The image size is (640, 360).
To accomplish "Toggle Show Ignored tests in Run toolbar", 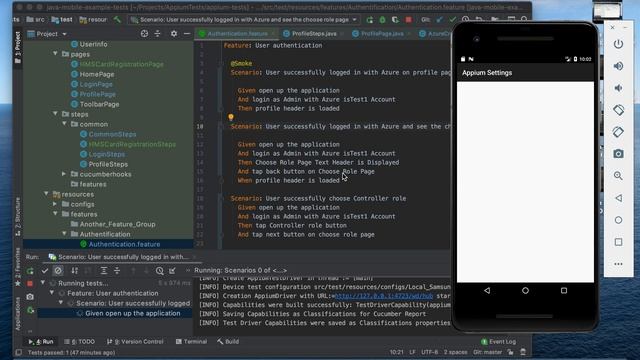I will coord(58,271).
